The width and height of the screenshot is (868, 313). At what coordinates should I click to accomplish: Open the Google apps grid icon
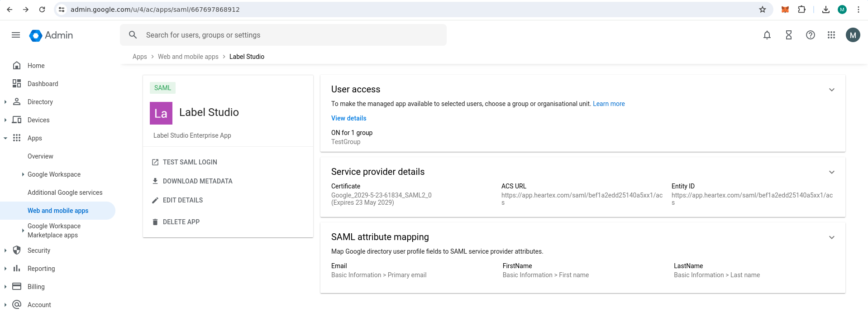point(831,35)
